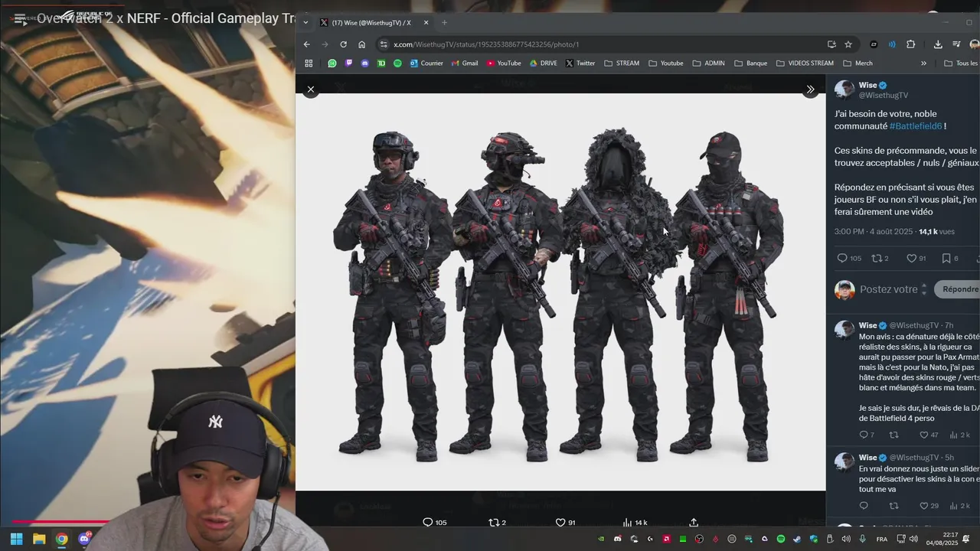
Task: Expand the Youtube bookmarks folder
Action: click(665, 64)
